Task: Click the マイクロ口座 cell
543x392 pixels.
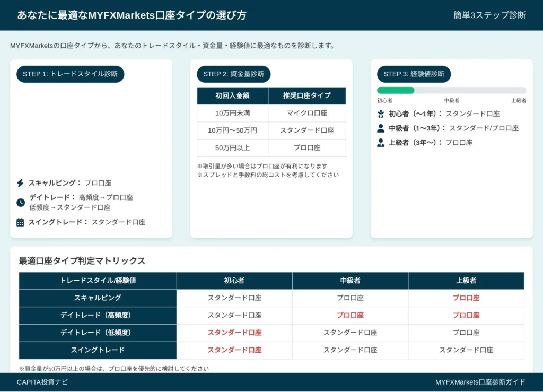Action: tap(307, 113)
